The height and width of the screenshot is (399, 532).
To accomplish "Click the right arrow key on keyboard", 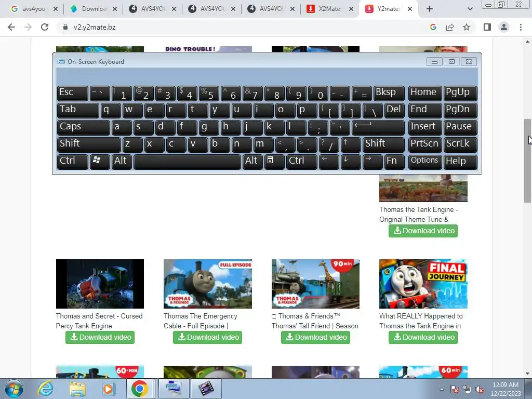I will [x=372, y=162].
